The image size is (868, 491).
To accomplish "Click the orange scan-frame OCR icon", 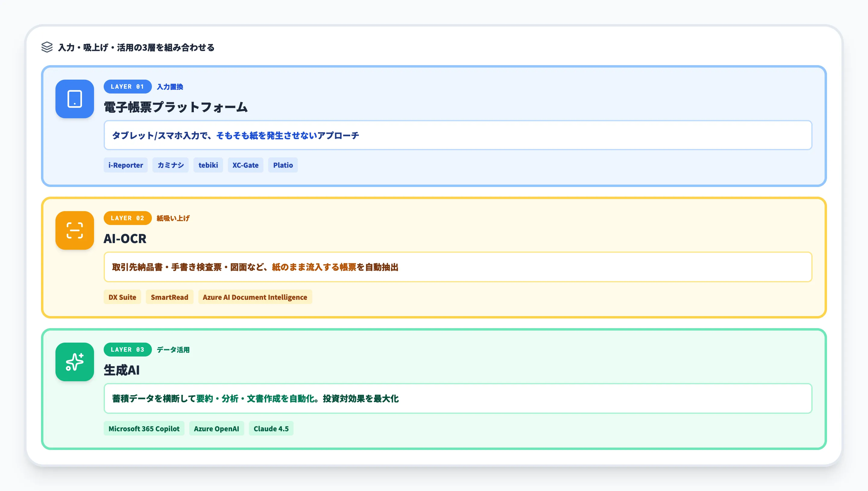I will 74,230.
